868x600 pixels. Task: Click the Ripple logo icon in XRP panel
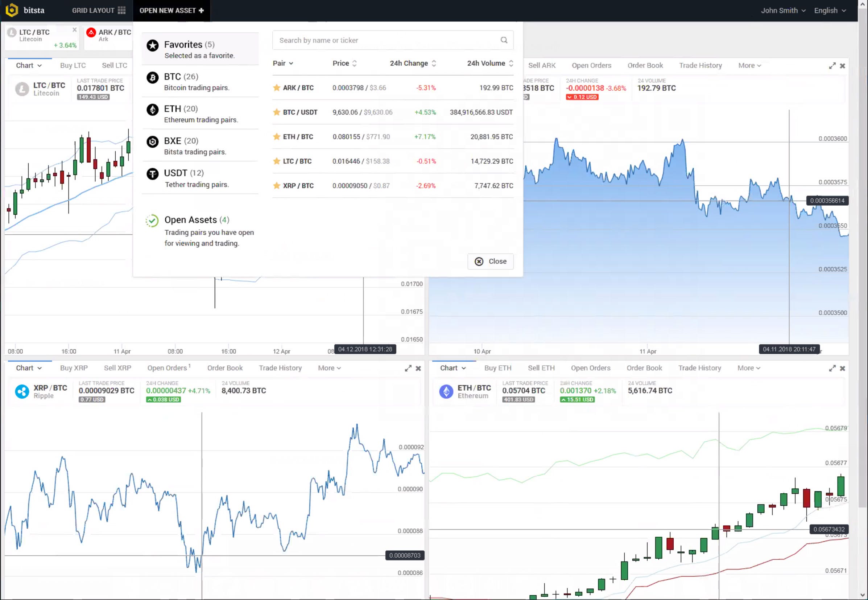click(x=22, y=391)
